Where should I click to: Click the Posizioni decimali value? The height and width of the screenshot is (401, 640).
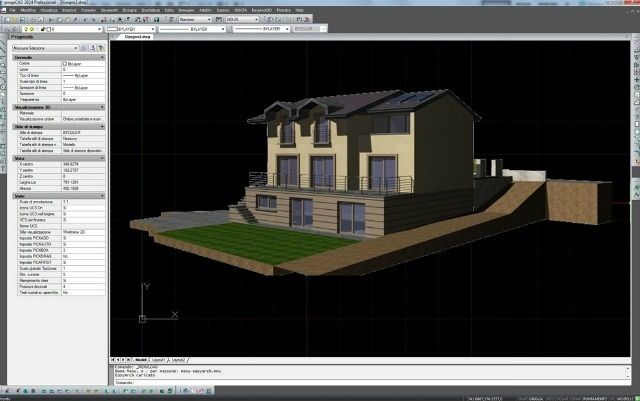83,287
